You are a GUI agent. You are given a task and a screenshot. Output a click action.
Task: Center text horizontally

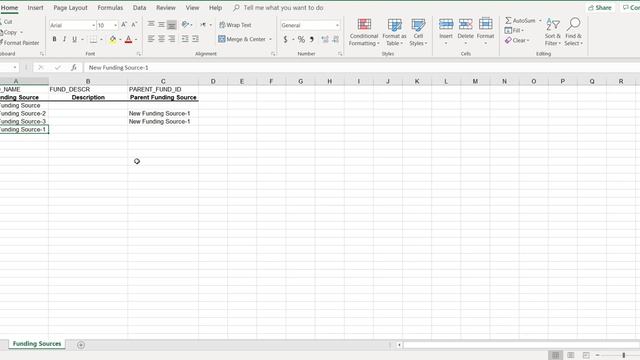point(162,39)
